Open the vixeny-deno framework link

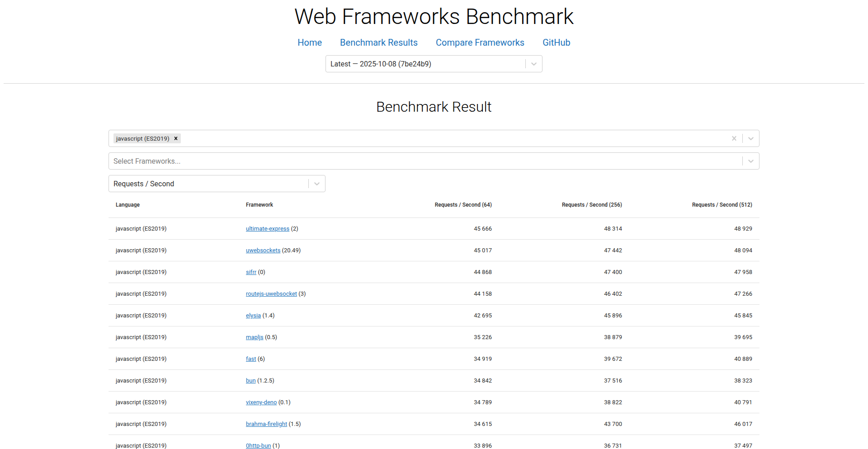click(261, 402)
